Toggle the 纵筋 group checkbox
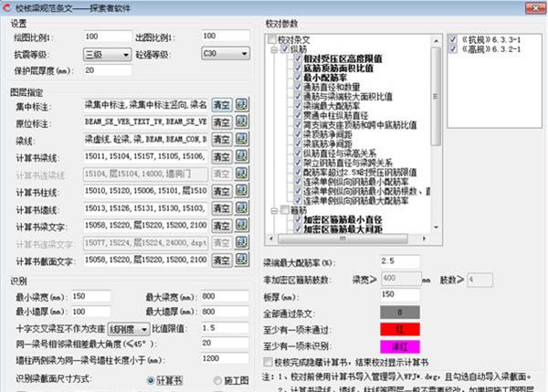Screen dimensions: 548x392 point(285,49)
